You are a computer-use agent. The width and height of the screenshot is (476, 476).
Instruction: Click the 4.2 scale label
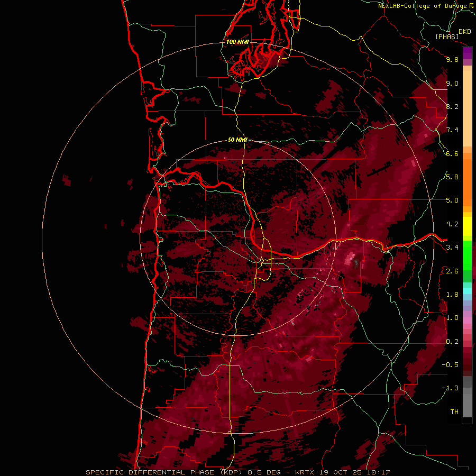click(x=452, y=224)
